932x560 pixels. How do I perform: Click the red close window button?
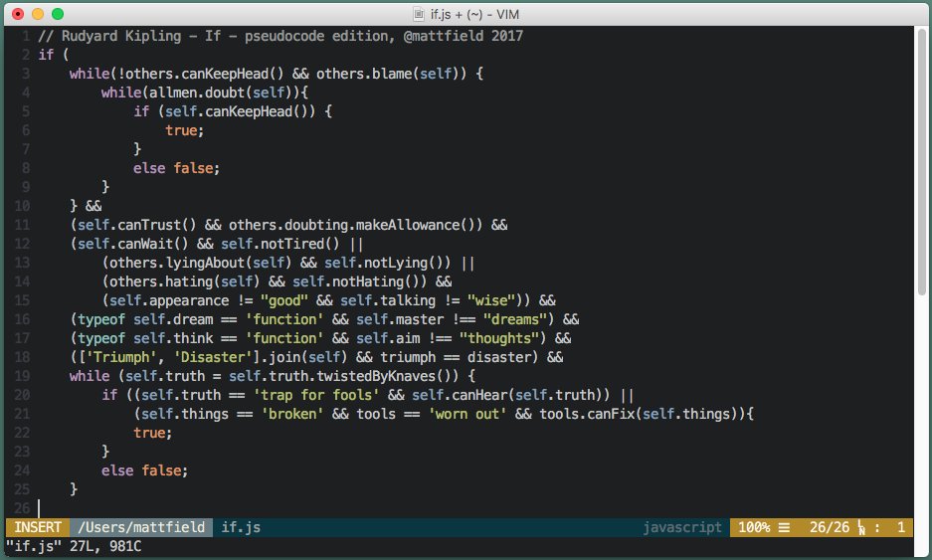(18, 14)
